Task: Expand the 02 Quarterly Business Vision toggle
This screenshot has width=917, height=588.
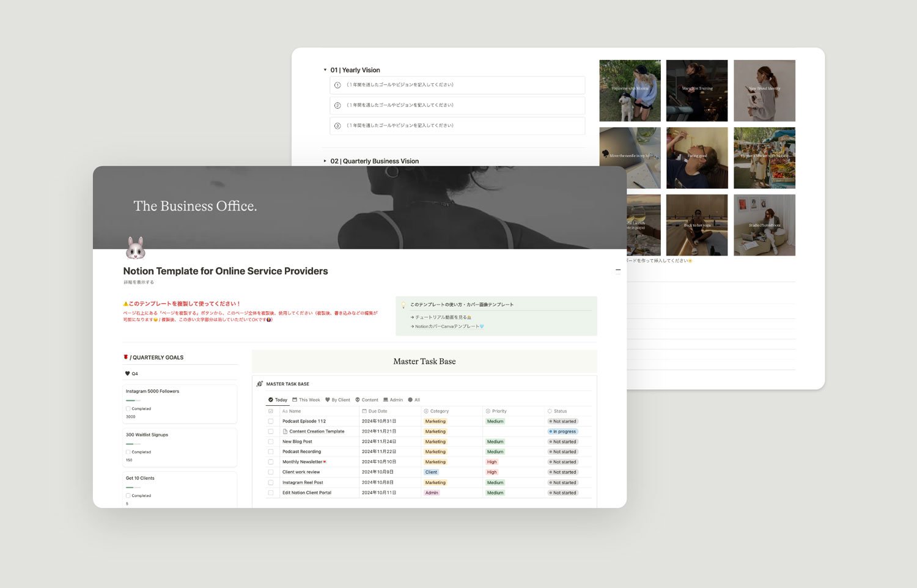Action: tap(325, 161)
